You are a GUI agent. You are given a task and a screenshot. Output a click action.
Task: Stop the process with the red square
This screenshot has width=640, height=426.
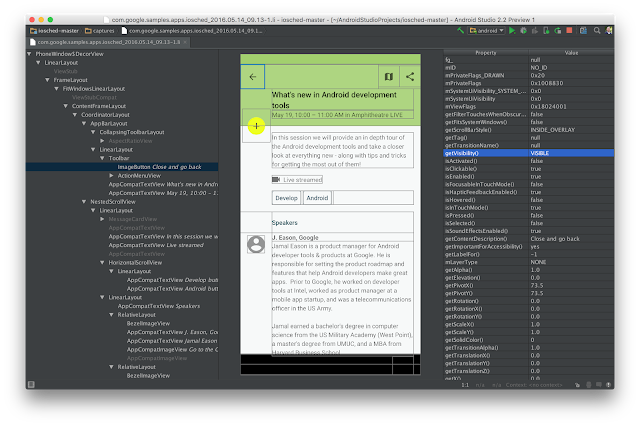click(x=569, y=31)
